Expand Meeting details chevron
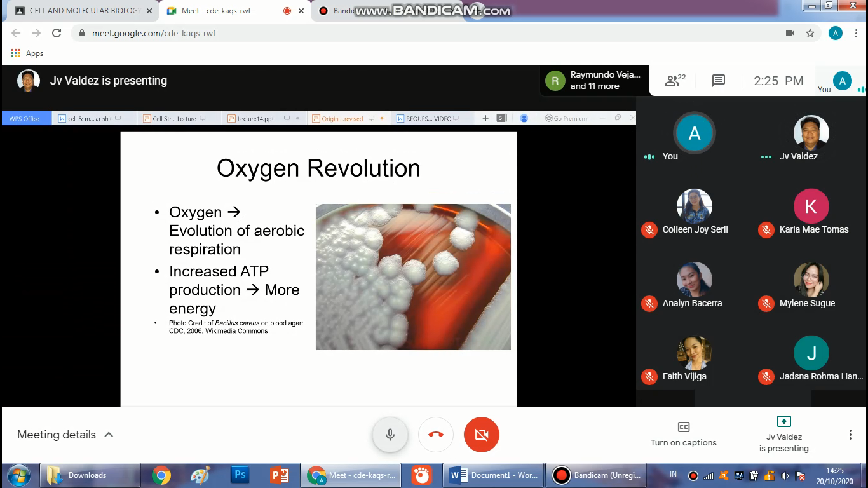Screen dimensions: 868x488 [109, 435]
